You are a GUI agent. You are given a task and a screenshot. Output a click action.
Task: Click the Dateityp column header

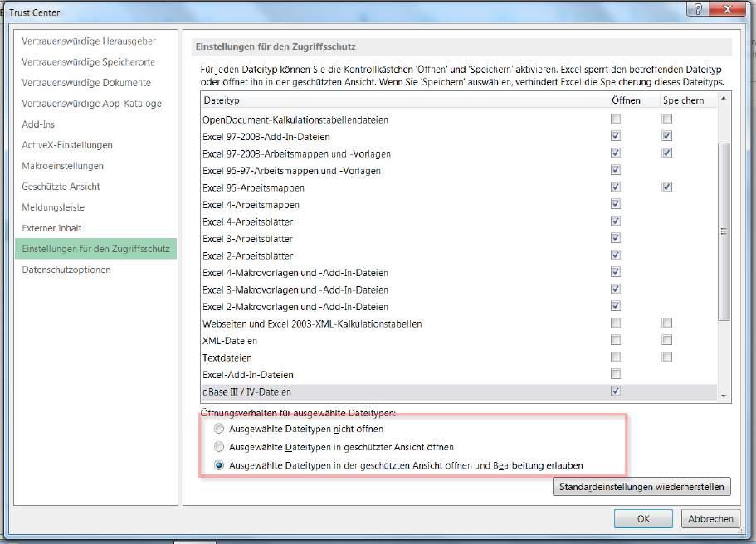pos(222,100)
